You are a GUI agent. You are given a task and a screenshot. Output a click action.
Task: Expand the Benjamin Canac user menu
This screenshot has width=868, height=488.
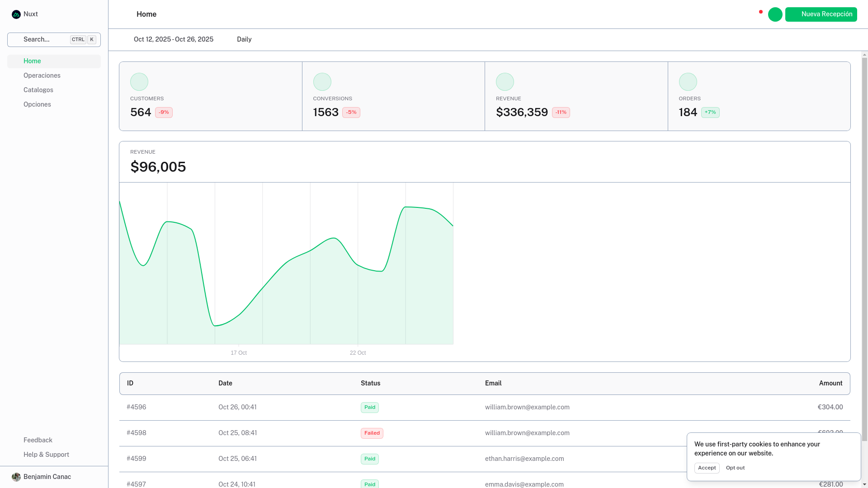47,477
